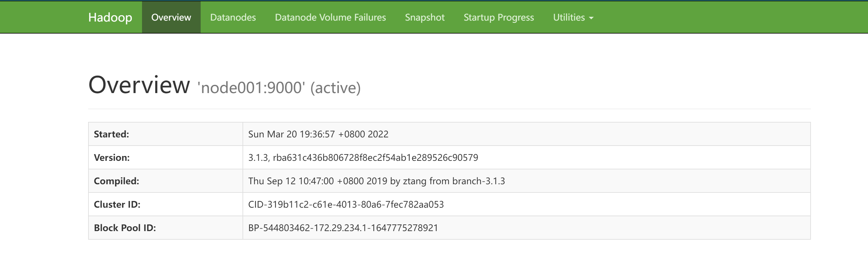The height and width of the screenshot is (258, 868).
Task: Open Datanode Volume Failures tab
Action: click(x=330, y=17)
